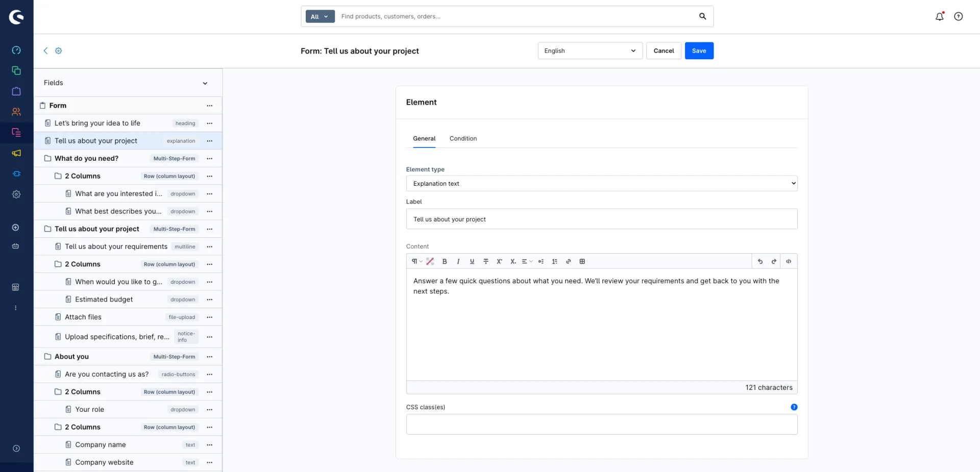This screenshot has height=472, width=980.
Task: Open catalogues icon in sidebar
Action: [x=16, y=70]
